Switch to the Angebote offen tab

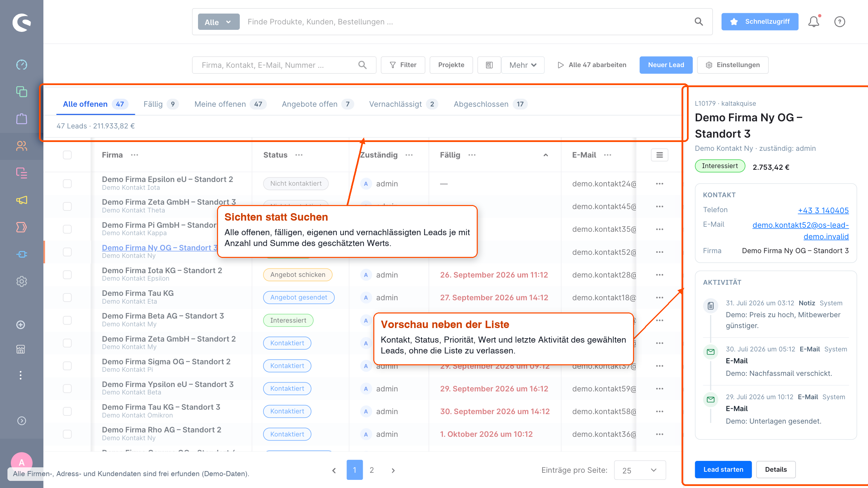coord(317,104)
